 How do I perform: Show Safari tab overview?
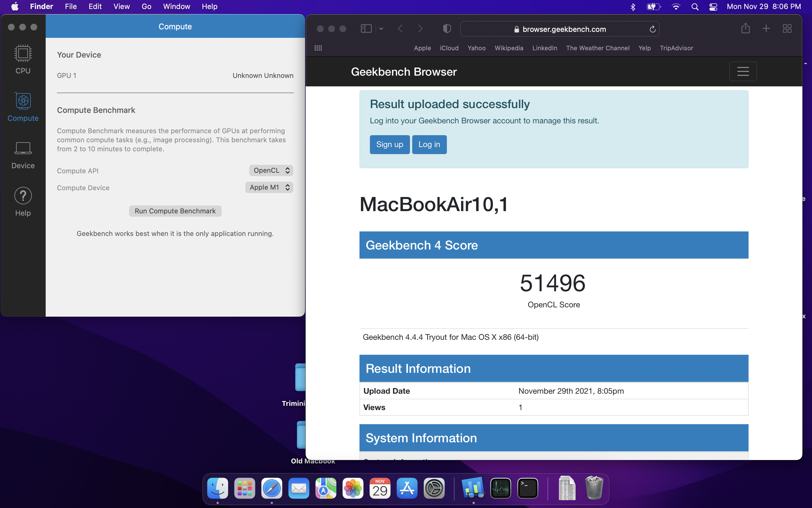787,29
